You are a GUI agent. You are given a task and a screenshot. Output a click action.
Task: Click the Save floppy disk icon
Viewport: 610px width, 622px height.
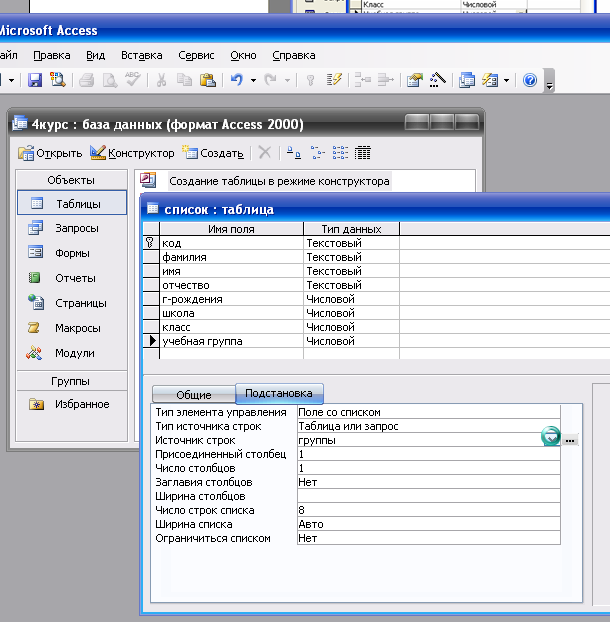tap(35, 80)
